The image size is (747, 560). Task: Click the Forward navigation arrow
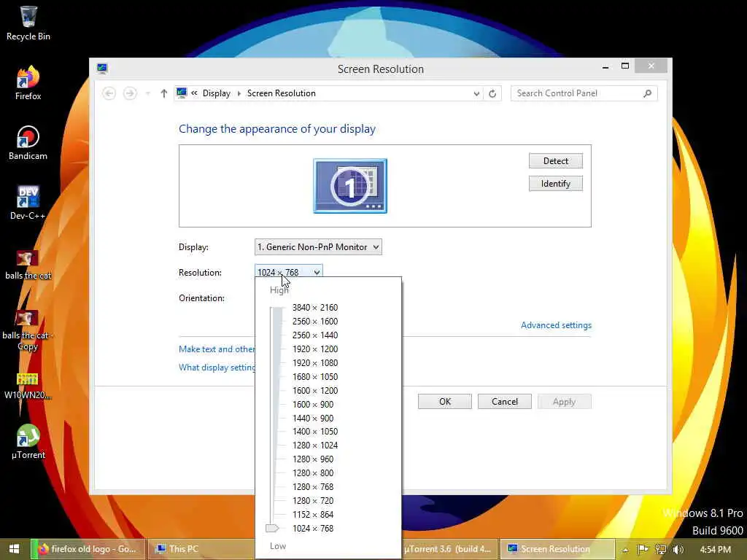pyautogui.click(x=130, y=93)
